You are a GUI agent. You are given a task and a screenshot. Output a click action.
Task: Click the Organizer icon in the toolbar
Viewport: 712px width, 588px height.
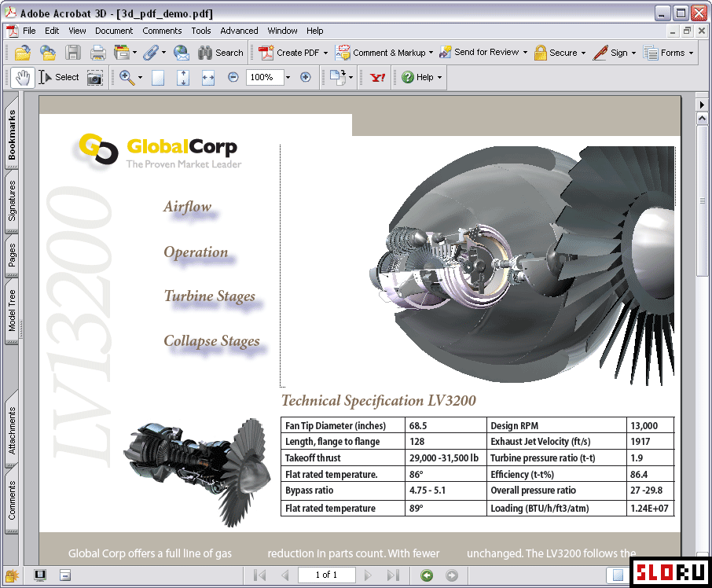[x=121, y=53]
